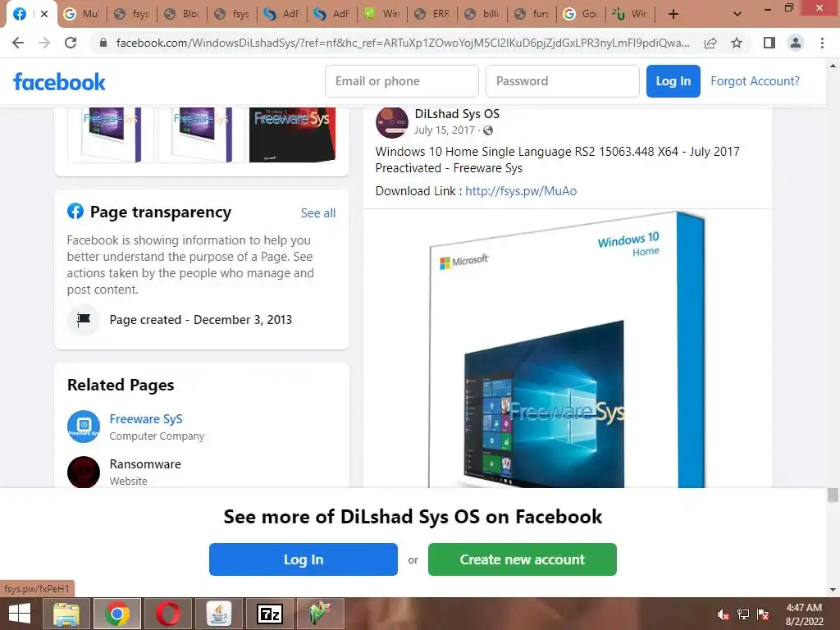This screenshot has width=840, height=630.
Task: Open the Windows Start button
Action: [x=20, y=614]
